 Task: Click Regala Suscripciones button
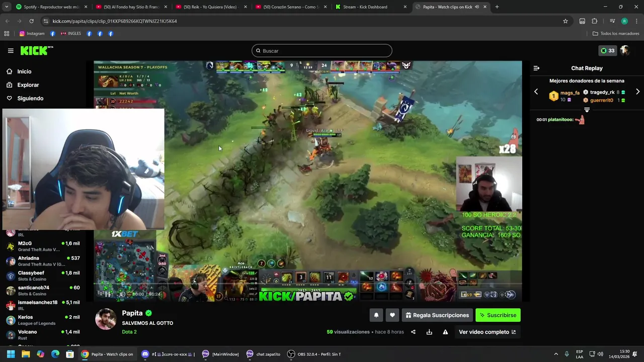tap(437, 315)
